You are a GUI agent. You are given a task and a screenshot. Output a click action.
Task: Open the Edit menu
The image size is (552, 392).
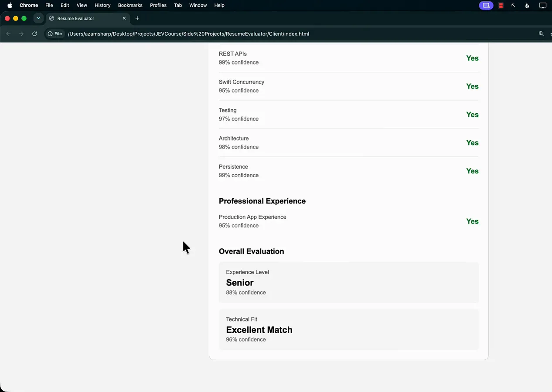pos(65,5)
